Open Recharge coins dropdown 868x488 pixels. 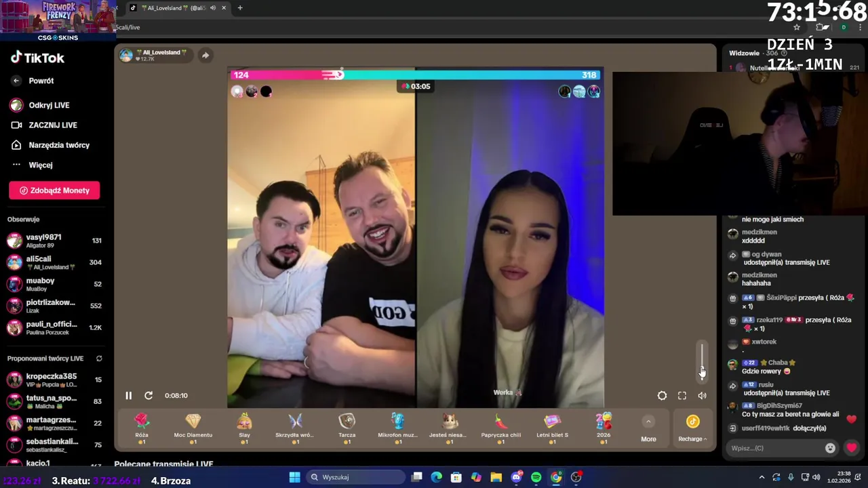(692, 429)
